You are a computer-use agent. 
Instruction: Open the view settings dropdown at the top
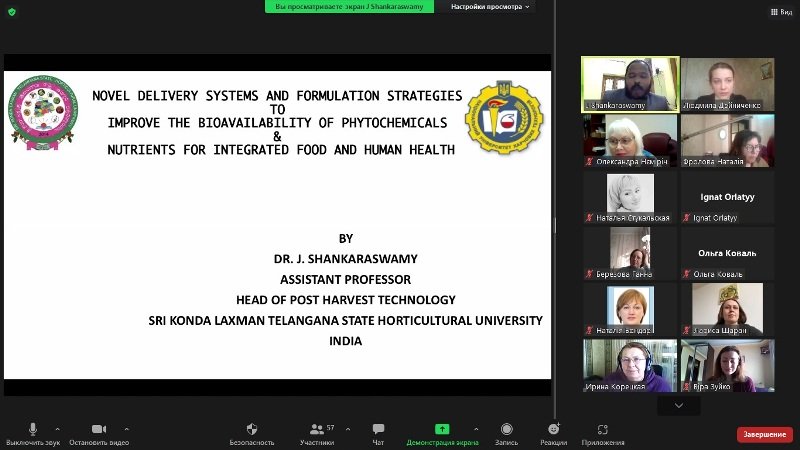pos(490,7)
